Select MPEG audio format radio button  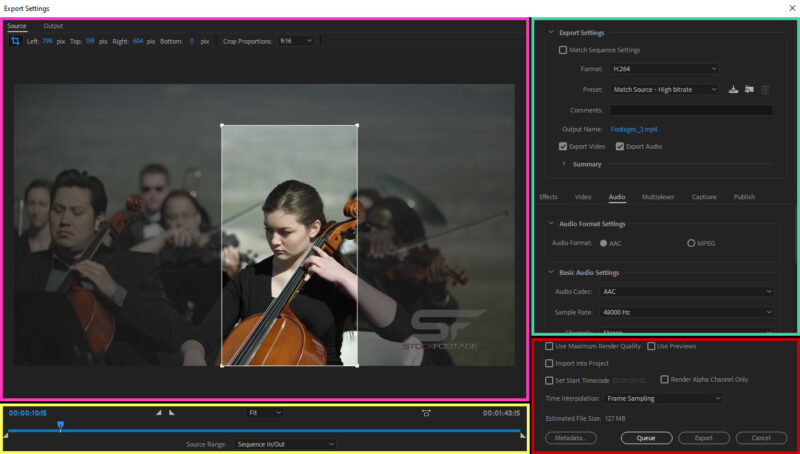coord(691,243)
